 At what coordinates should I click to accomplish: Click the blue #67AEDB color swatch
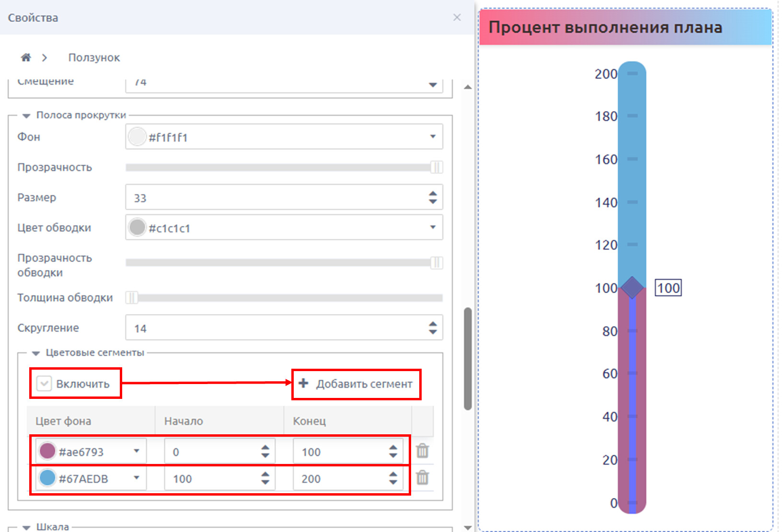point(47,478)
